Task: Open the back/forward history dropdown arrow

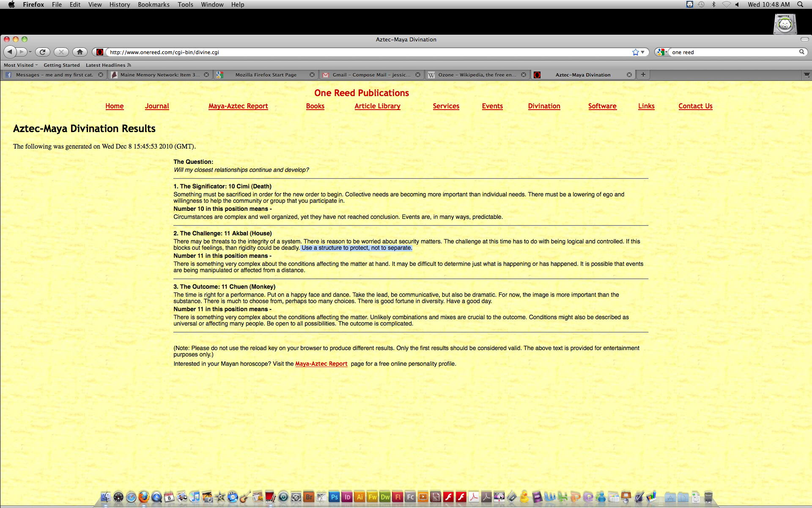Action: click(x=30, y=52)
